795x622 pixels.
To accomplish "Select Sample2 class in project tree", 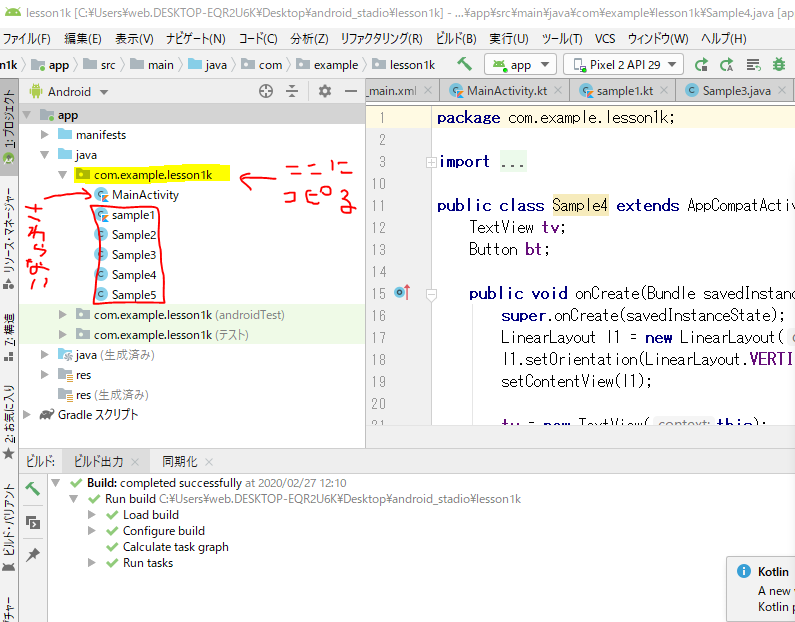I will tap(126, 235).
